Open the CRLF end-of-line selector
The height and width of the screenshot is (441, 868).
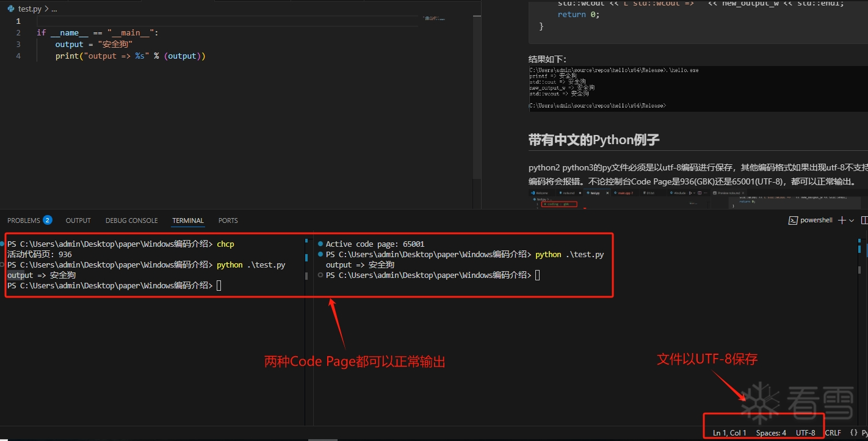833,433
